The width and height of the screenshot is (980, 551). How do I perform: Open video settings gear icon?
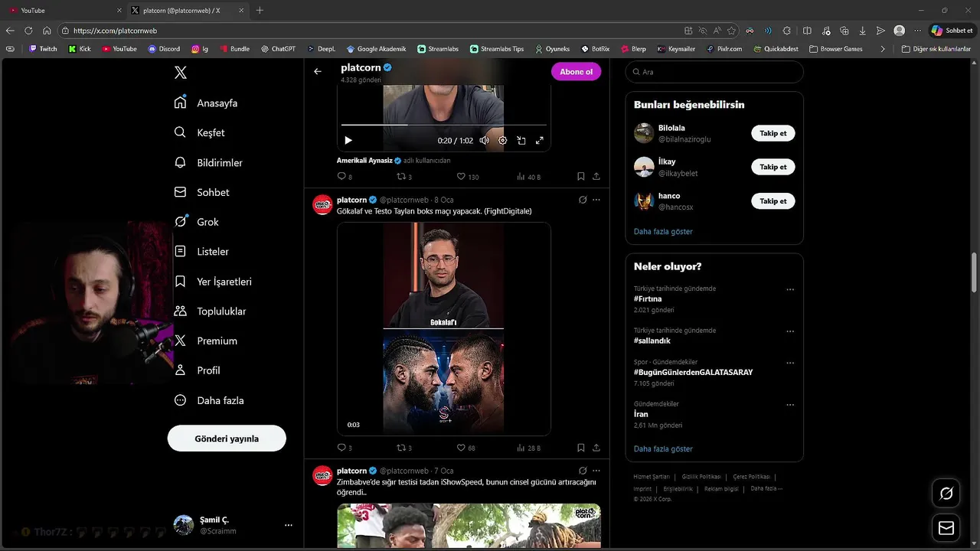(x=503, y=140)
